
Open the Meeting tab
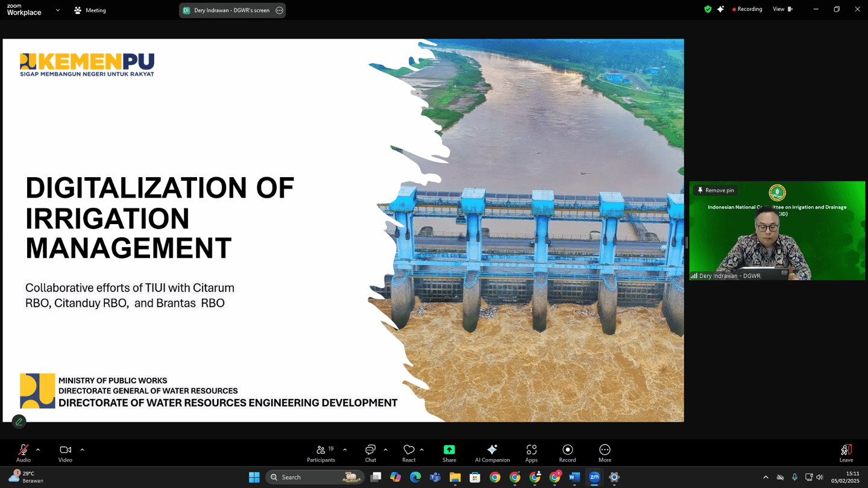(x=90, y=10)
